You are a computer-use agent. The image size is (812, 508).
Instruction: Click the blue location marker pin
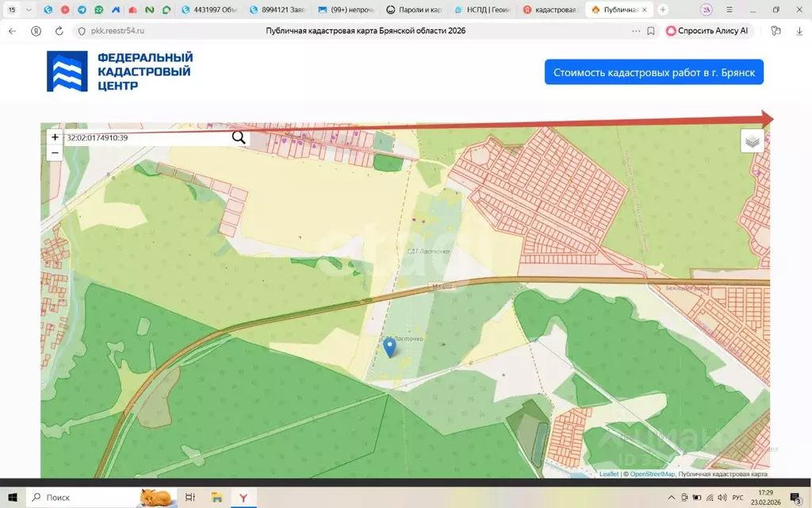pyautogui.click(x=389, y=347)
